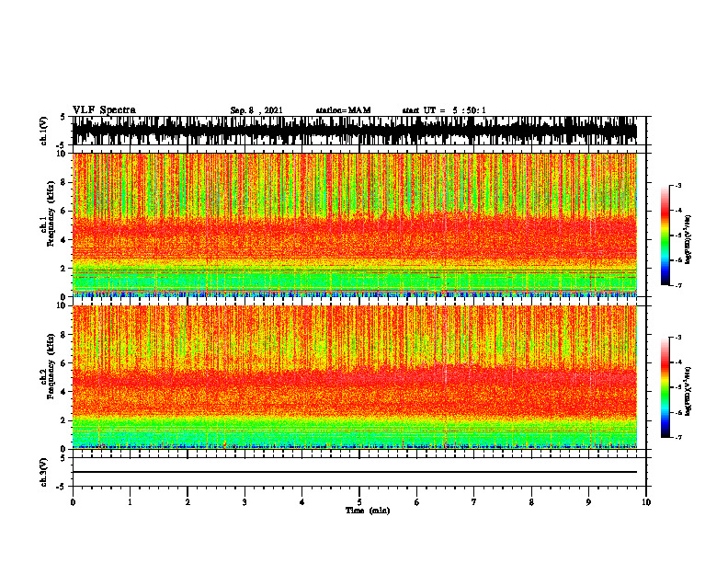Viewport: 728px width, 563px height.
Task: Click the '8' kHz tick on ch.2 spectrogram
Action: click(64, 335)
